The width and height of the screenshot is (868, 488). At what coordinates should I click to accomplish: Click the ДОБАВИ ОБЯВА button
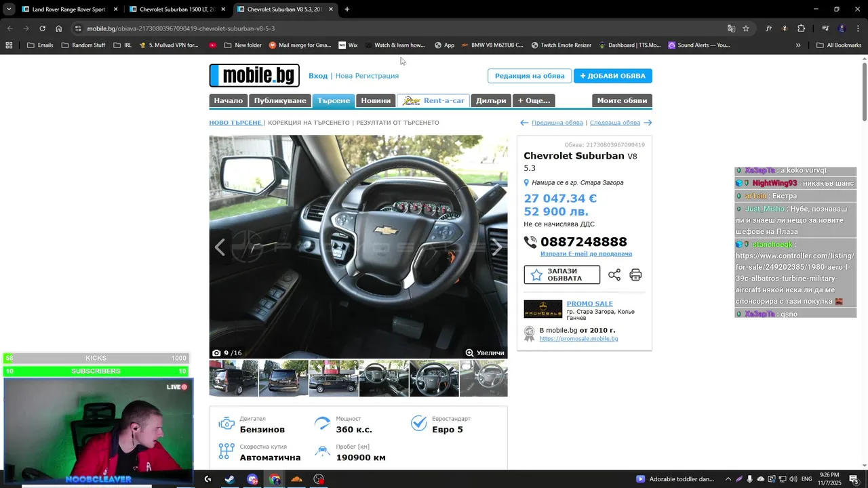(613, 76)
